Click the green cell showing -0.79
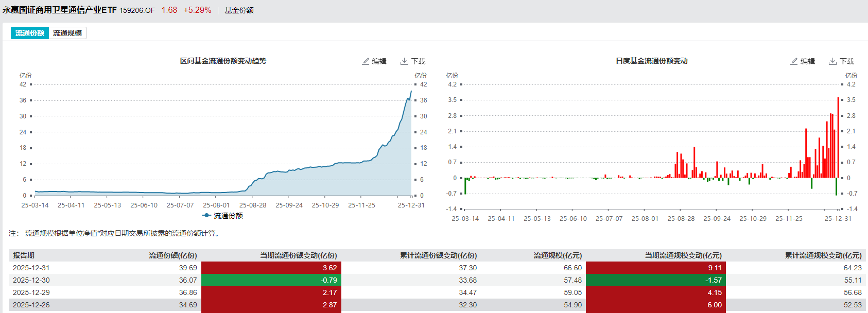This screenshot has height=313, width=868. pyautogui.click(x=271, y=280)
